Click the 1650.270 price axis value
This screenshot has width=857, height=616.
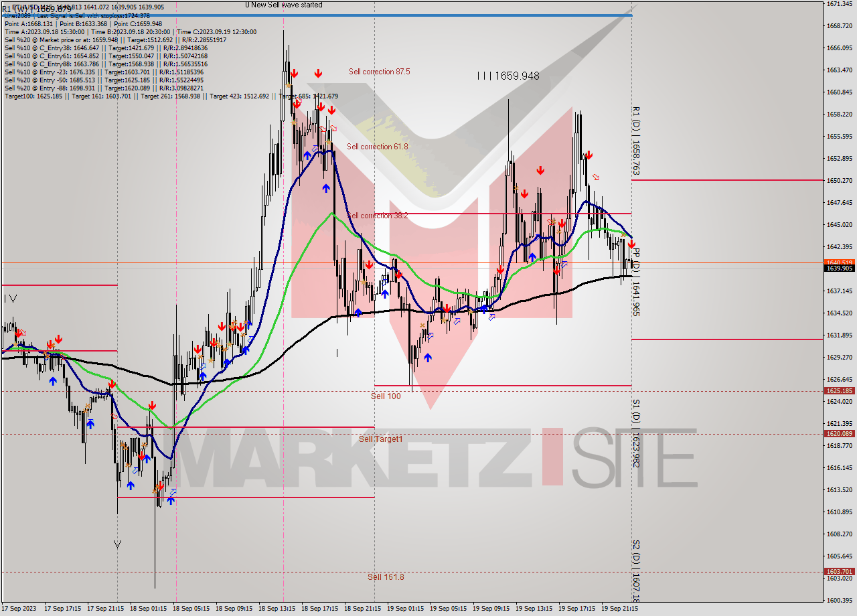[x=839, y=181]
